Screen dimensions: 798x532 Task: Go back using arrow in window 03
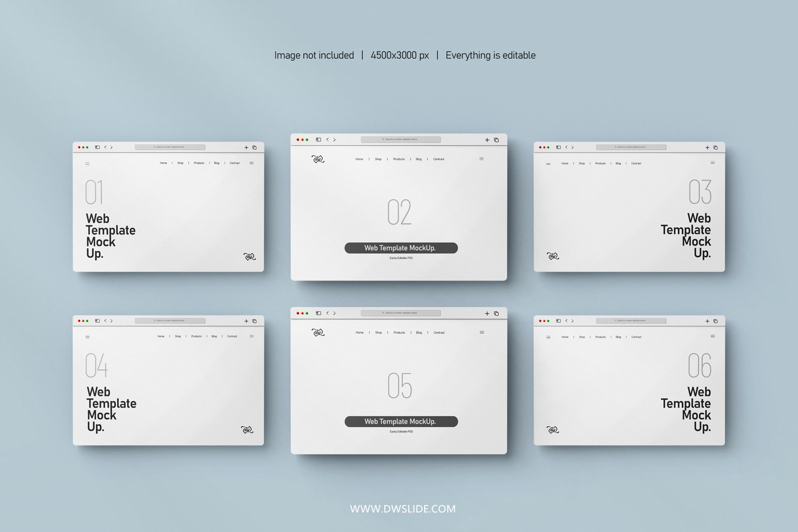tap(566, 147)
